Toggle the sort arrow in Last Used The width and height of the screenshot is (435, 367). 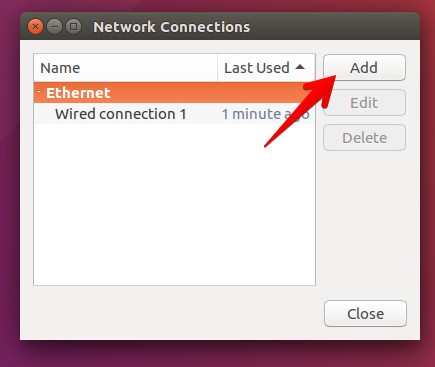pos(300,67)
